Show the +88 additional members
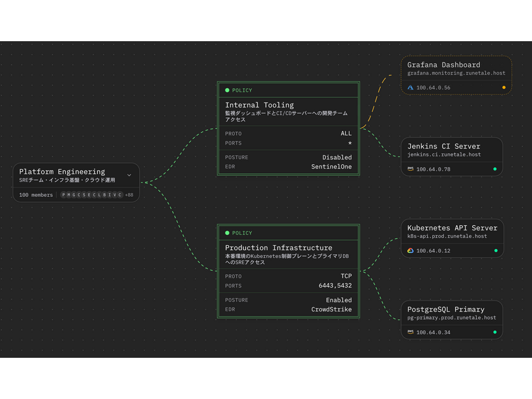532x399 pixels. pos(129,195)
